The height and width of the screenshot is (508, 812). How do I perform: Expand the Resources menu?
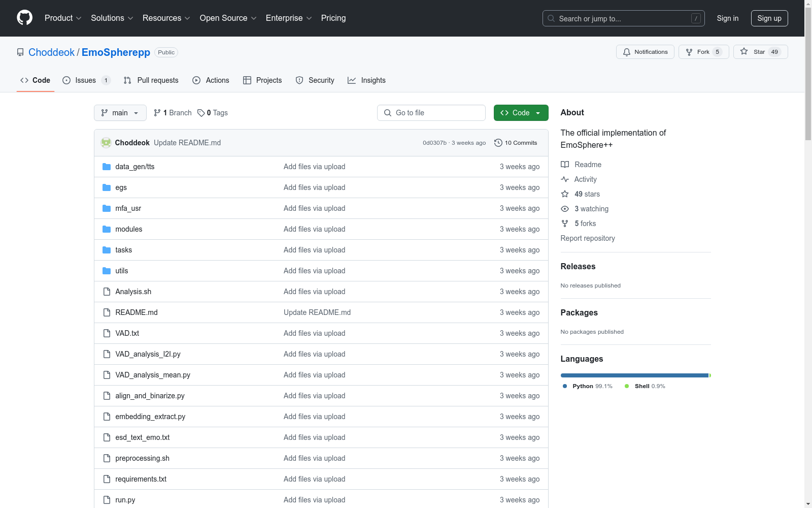coord(166,18)
